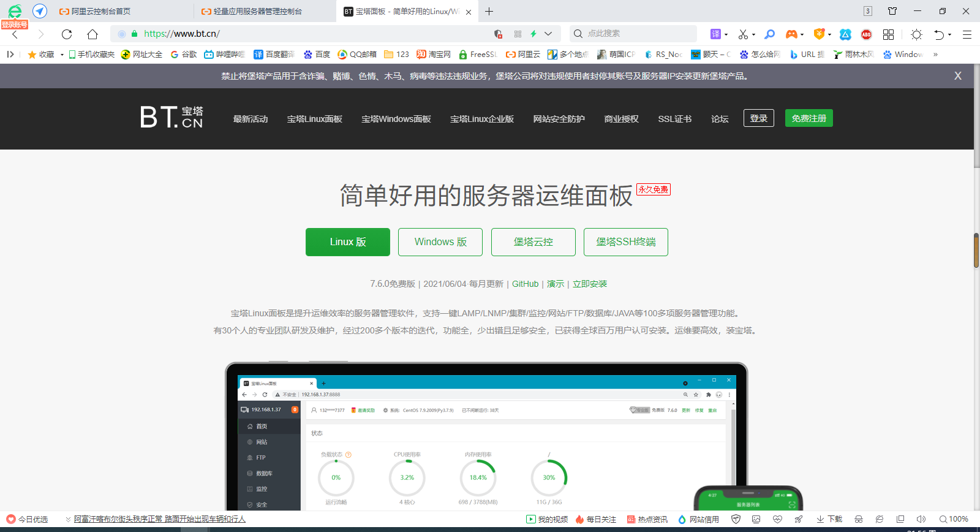Toggle the sun brightness mode icon

click(916, 34)
